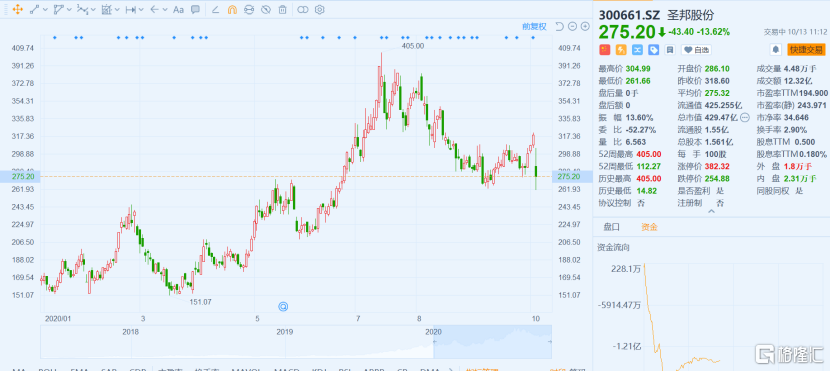The height and width of the screenshot is (371, 830).
Task: Toggle hide drawings eye-slash icon
Action: 266,9
